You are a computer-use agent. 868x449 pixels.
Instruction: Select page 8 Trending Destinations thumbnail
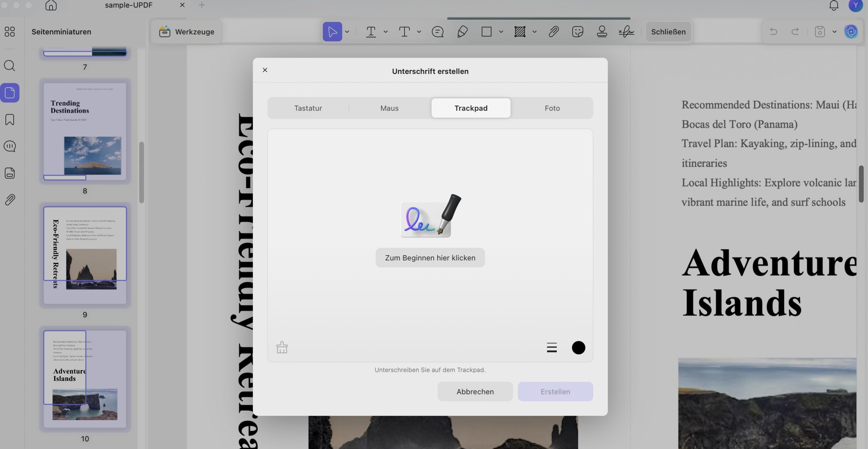[x=85, y=131]
